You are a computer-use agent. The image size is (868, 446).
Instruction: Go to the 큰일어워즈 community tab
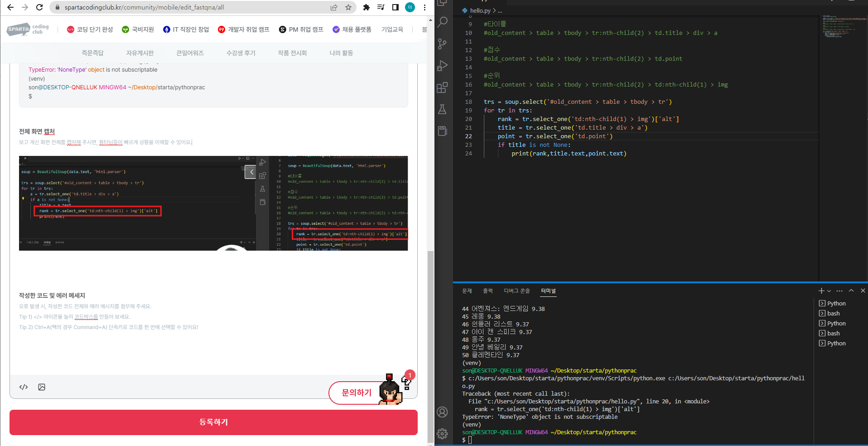tap(190, 53)
